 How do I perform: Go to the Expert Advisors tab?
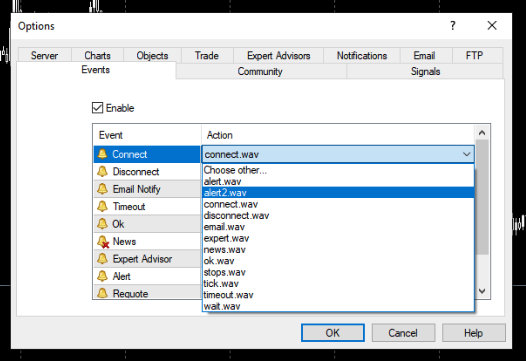pyautogui.click(x=278, y=55)
